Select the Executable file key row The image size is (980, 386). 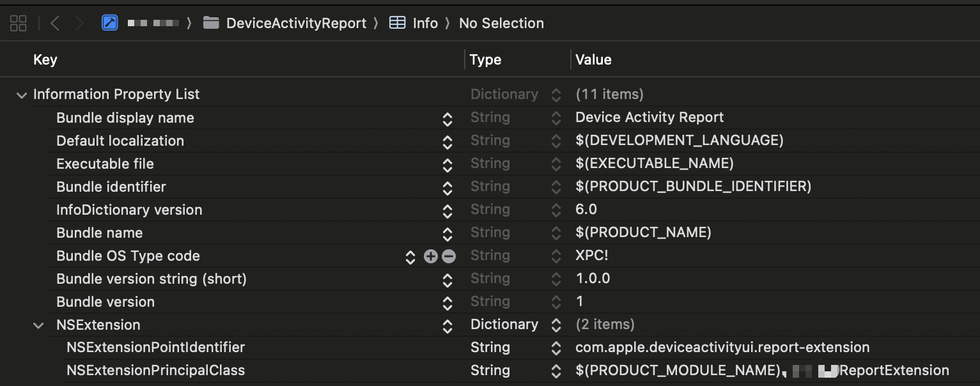point(105,164)
